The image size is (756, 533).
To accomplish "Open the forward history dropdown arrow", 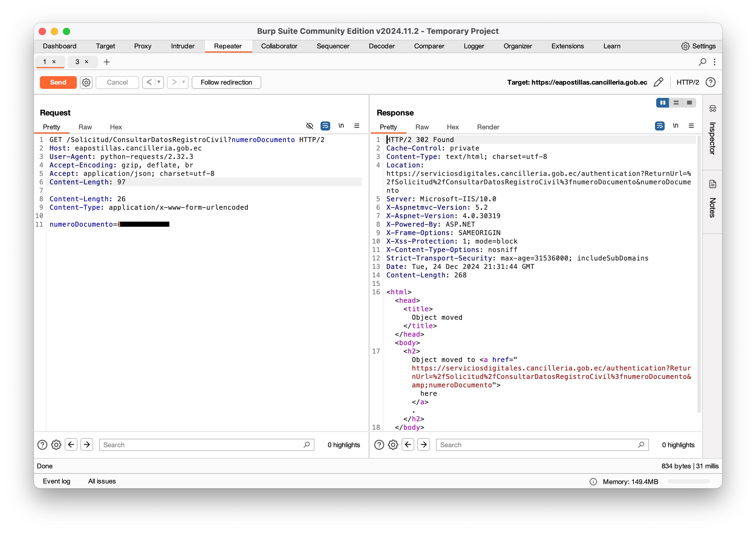I will [184, 82].
